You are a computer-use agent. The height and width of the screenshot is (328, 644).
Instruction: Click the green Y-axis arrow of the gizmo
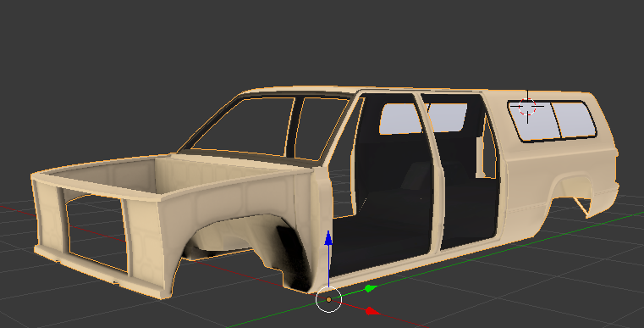tap(371, 288)
